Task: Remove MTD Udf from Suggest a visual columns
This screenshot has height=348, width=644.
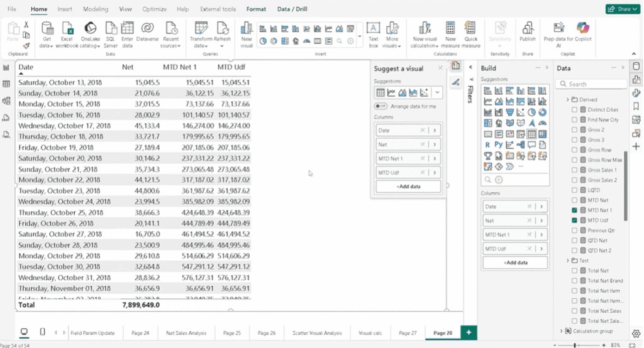Action: (422, 173)
